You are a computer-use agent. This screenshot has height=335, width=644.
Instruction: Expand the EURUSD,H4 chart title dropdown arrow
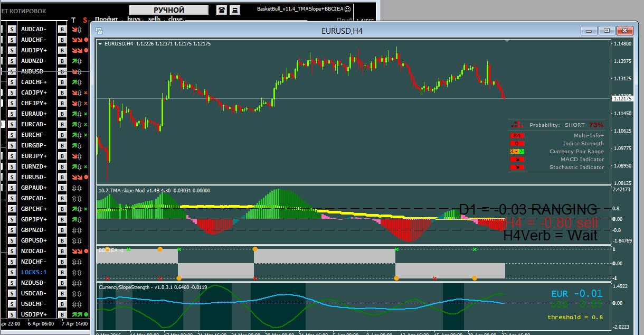(x=100, y=44)
